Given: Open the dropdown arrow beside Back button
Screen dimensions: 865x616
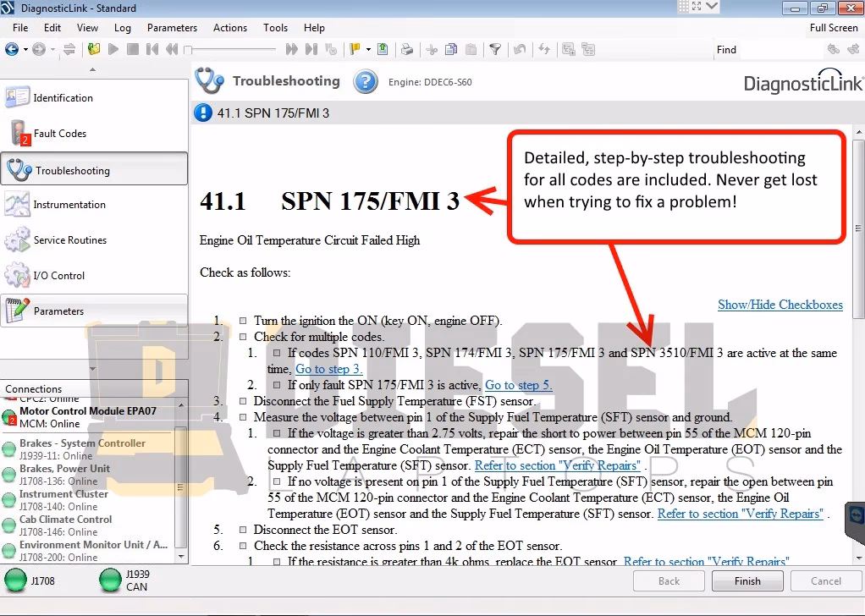Looking at the screenshot, I should point(25,49).
